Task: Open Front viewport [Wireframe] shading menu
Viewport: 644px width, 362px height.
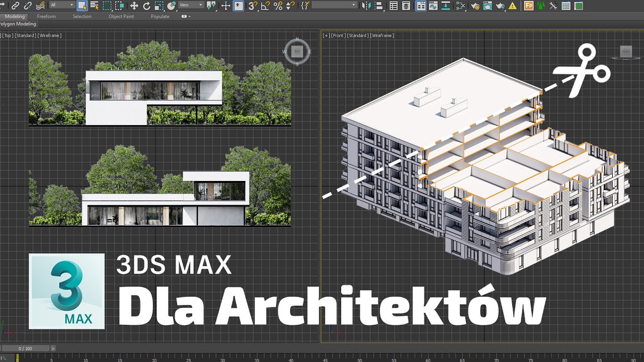Action: coord(382,36)
